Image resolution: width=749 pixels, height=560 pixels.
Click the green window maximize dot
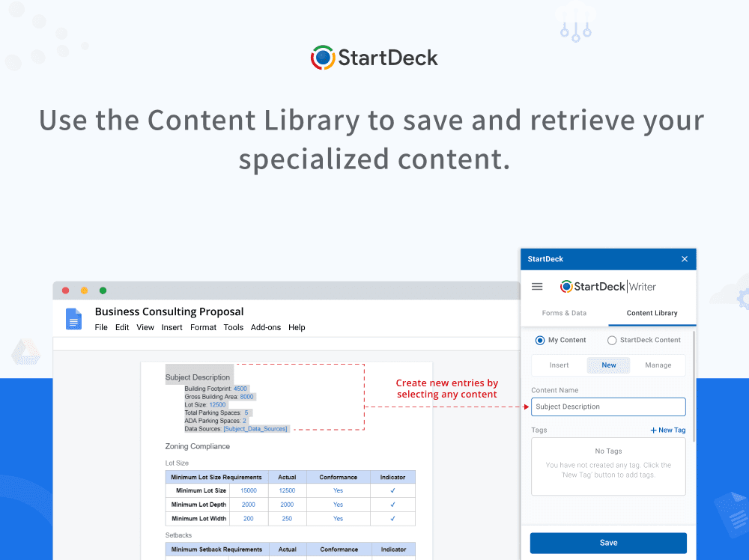coord(103,290)
